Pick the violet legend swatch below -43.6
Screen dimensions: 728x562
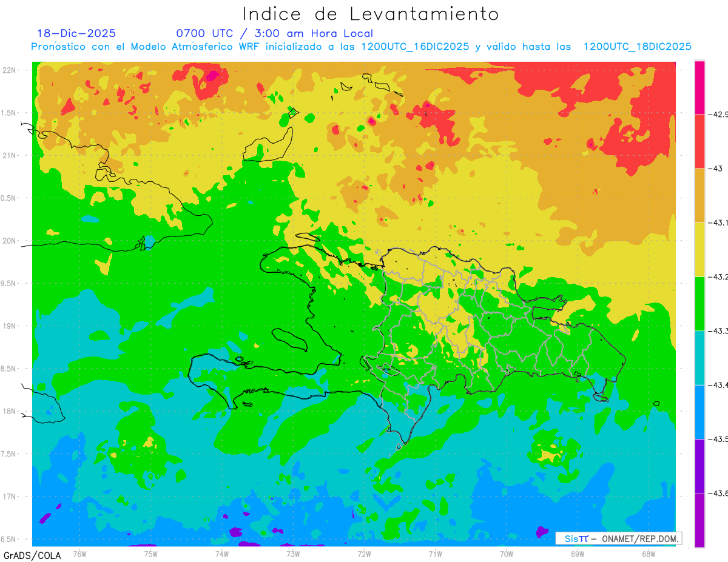(699, 520)
